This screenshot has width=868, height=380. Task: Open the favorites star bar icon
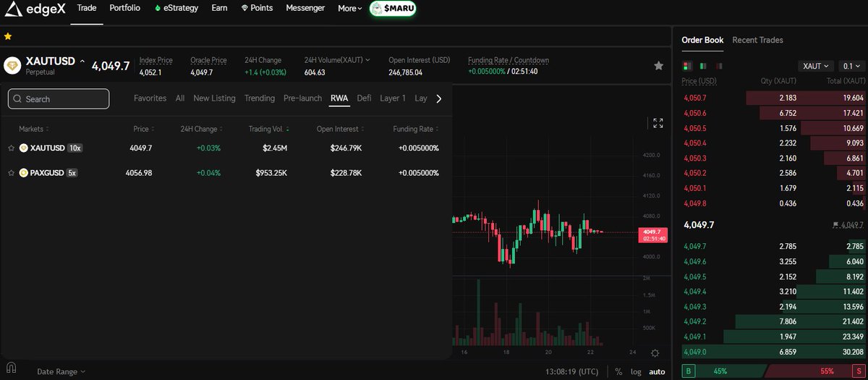point(8,35)
